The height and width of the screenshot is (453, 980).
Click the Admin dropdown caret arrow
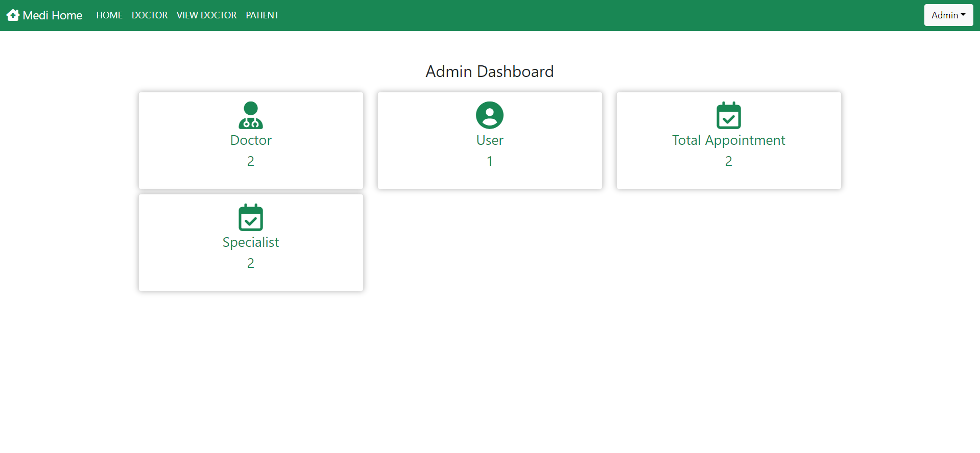point(963,15)
